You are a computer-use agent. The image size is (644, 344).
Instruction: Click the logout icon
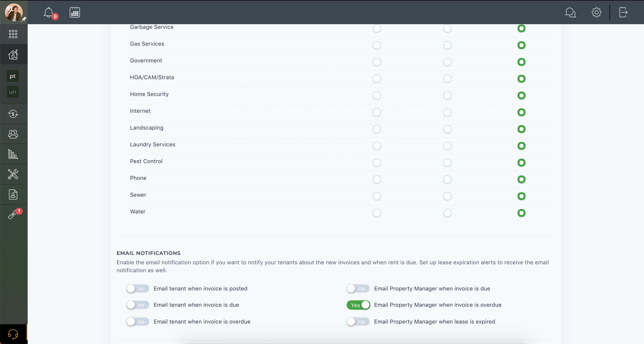click(623, 12)
